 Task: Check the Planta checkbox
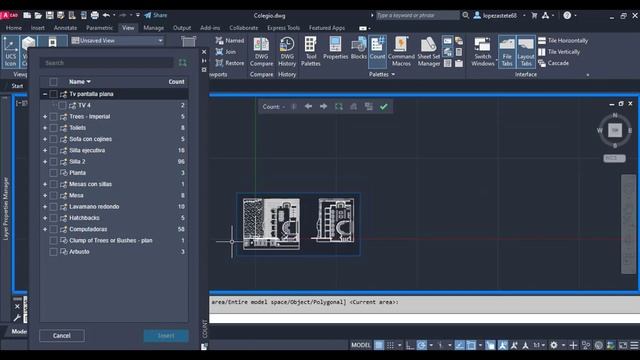pos(53,173)
